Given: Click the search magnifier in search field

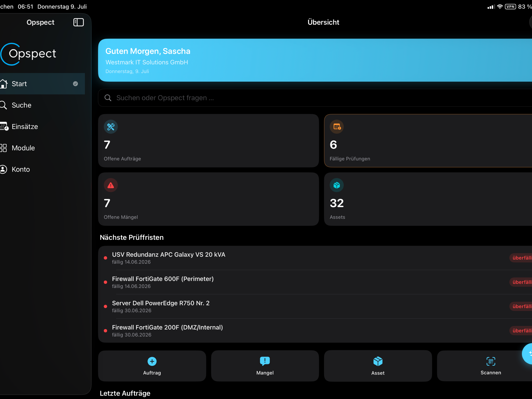Looking at the screenshot, I should click(x=108, y=98).
